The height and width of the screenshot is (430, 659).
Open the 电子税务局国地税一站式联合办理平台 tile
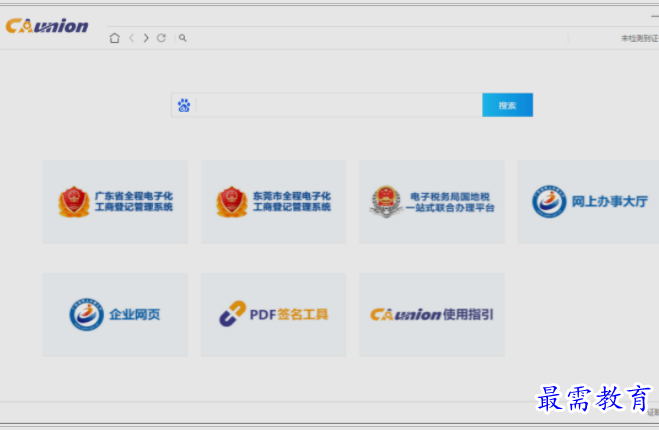click(432, 201)
